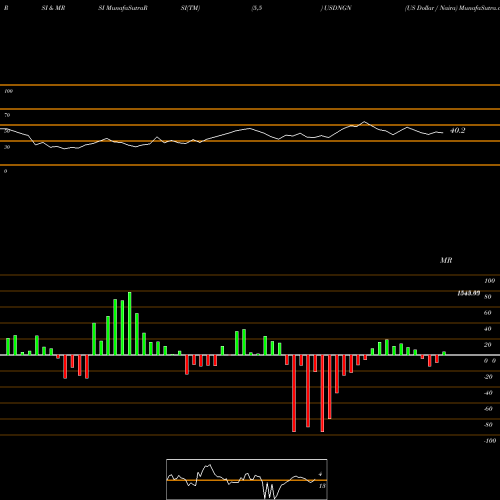Select the USDNGN symbol text in header

pos(337,8)
